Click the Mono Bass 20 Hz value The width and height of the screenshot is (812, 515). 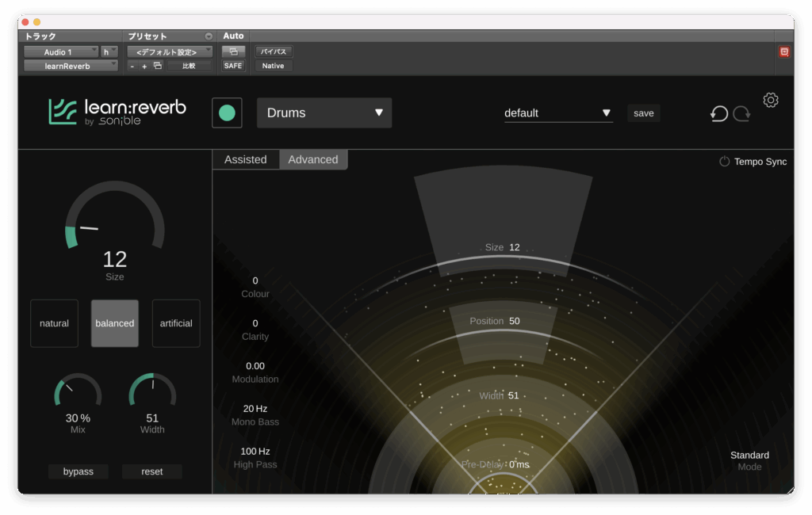click(255, 409)
